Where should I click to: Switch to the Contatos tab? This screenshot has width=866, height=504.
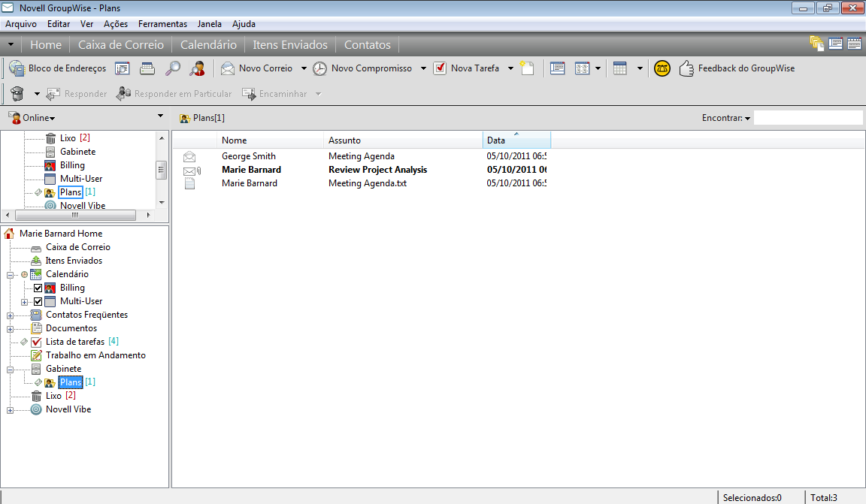(368, 45)
